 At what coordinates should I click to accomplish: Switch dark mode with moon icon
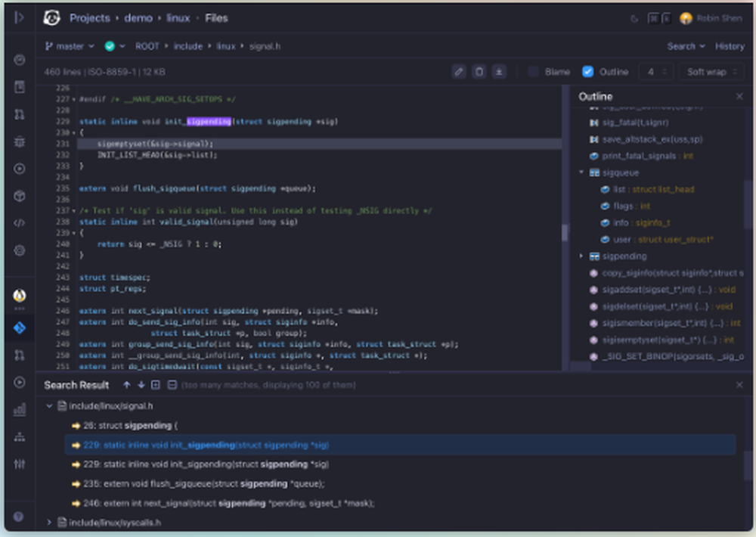pyautogui.click(x=634, y=19)
